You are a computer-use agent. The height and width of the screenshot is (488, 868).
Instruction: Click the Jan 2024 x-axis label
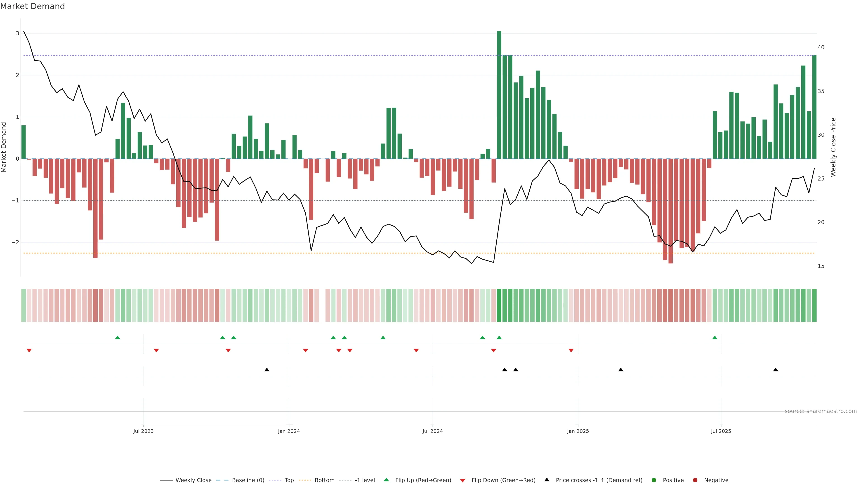coord(288,431)
